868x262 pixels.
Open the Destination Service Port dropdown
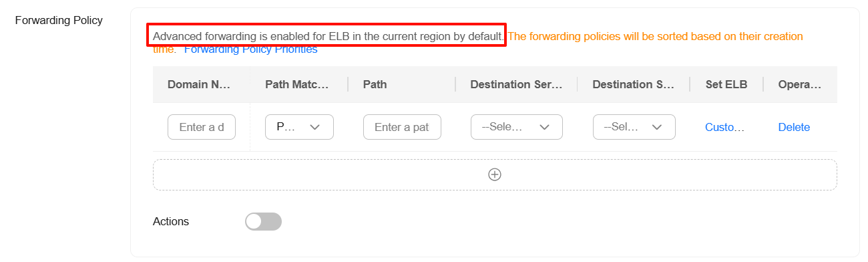[x=634, y=127]
